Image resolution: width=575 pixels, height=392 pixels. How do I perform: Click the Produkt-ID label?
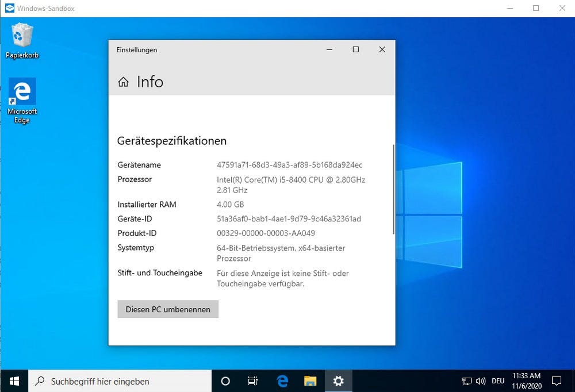click(x=137, y=233)
